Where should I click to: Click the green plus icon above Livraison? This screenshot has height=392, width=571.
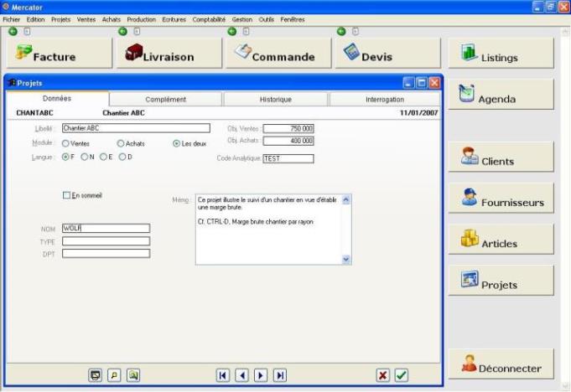coord(122,32)
